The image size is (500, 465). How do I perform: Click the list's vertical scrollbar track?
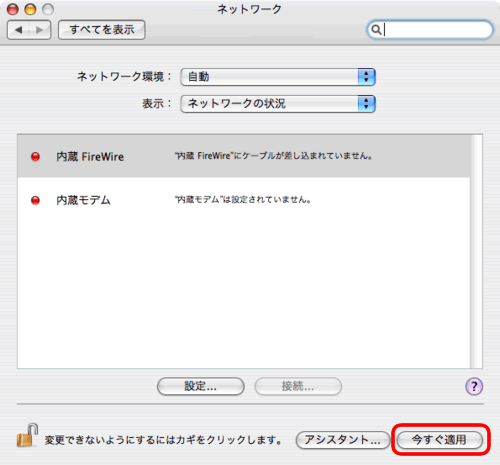coord(476,251)
